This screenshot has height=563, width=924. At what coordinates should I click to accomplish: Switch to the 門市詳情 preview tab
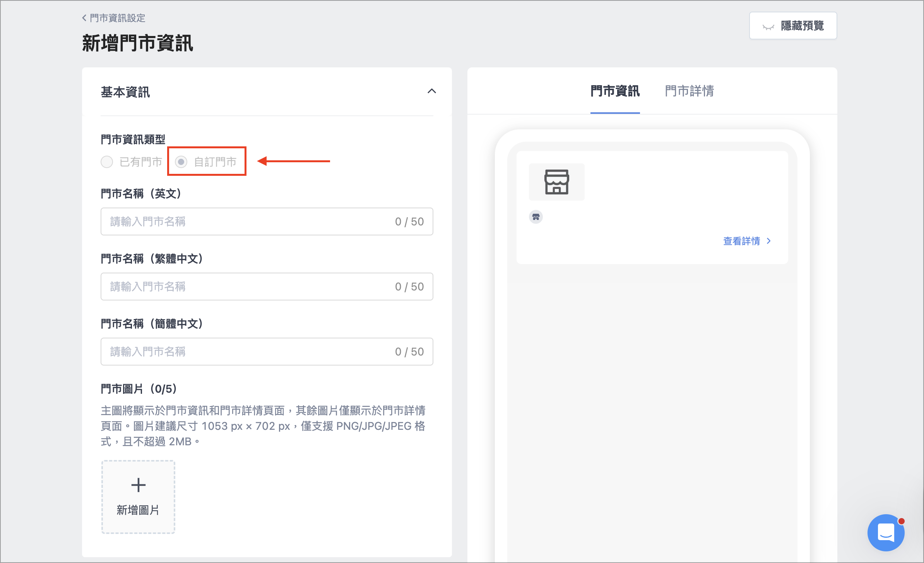[689, 91]
